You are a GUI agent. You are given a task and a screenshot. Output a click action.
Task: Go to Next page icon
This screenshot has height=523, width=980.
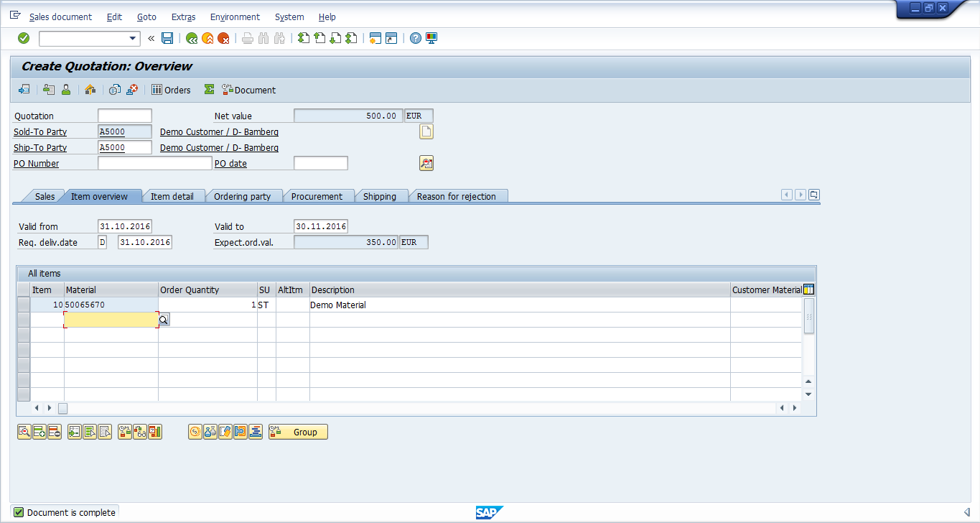coord(335,38)
